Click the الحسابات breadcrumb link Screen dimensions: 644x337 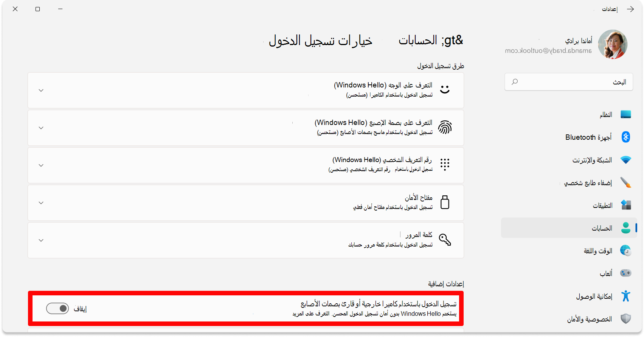click(417, 40)
